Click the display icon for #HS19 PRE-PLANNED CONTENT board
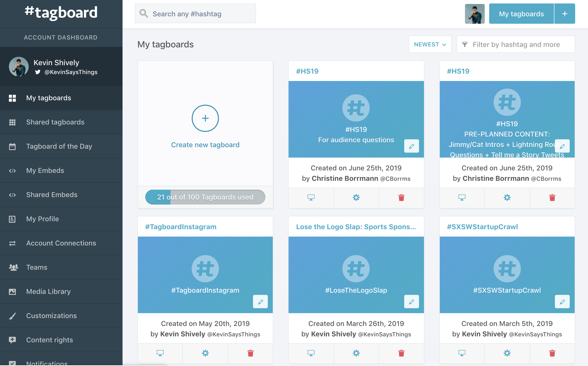 pos(462,197)
